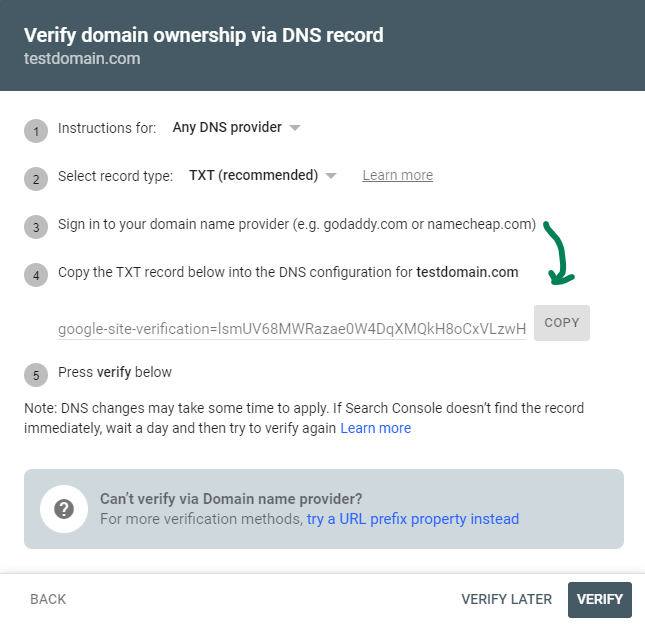The image size is (645, 624).
Task: Click the step 3 number circle
Action: tap(36, 227)
